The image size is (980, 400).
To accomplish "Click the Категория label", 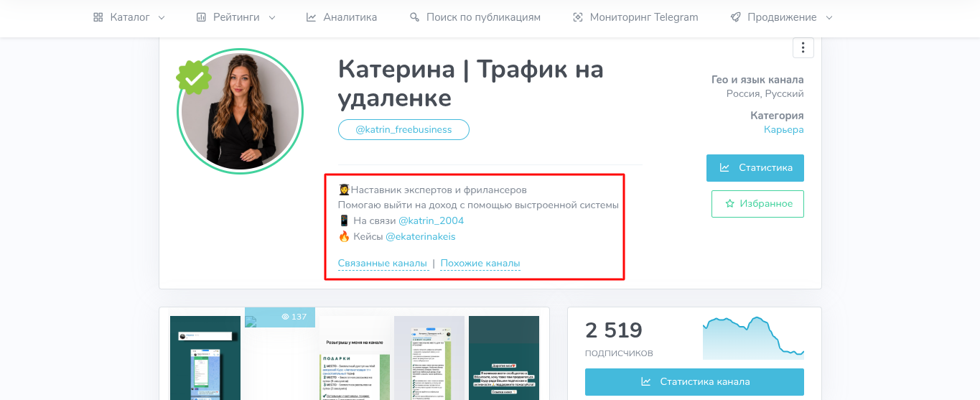I will [777, 116].
